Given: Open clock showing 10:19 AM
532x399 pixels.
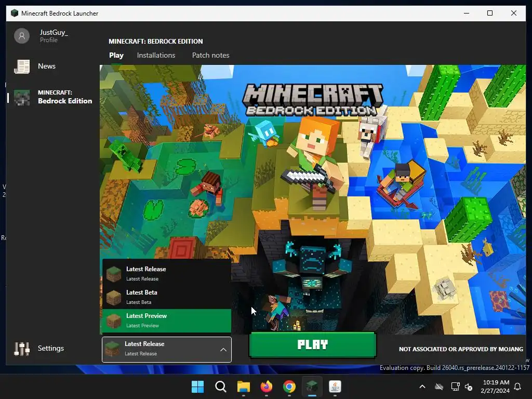Looking at the screenshot, I should (x=495, y=387).
